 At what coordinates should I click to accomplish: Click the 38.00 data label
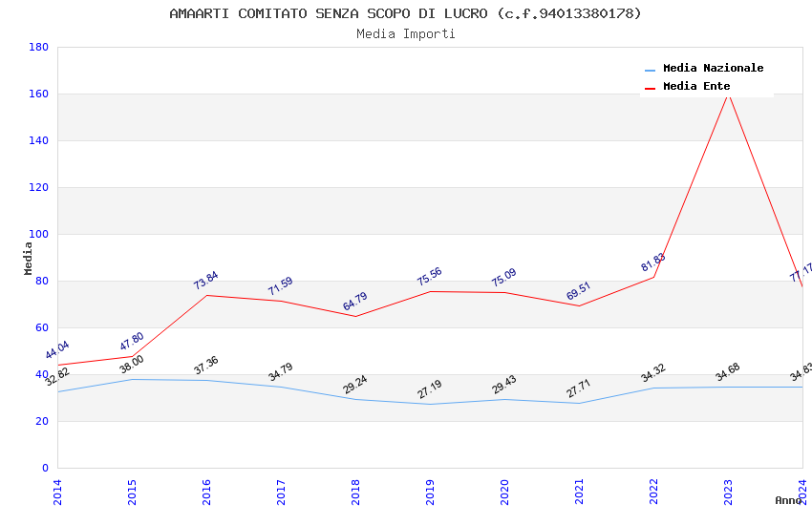pos(132,365)
